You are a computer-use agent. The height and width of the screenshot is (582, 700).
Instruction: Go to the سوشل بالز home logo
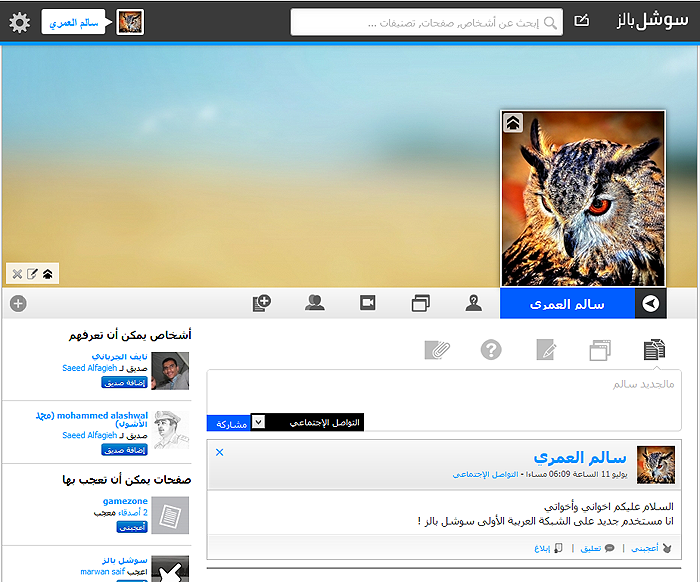(x=652, y=21)
